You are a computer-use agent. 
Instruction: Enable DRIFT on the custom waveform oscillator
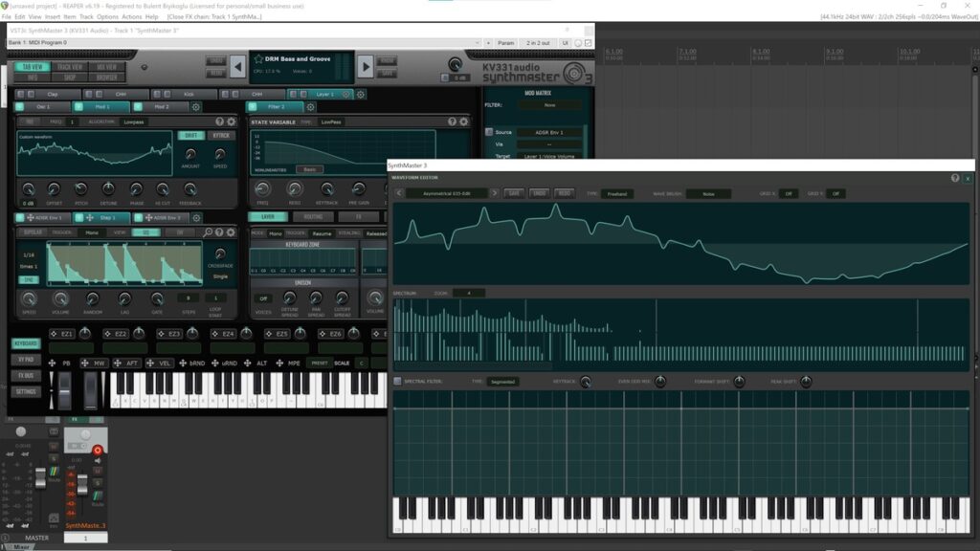pos(191,136)
